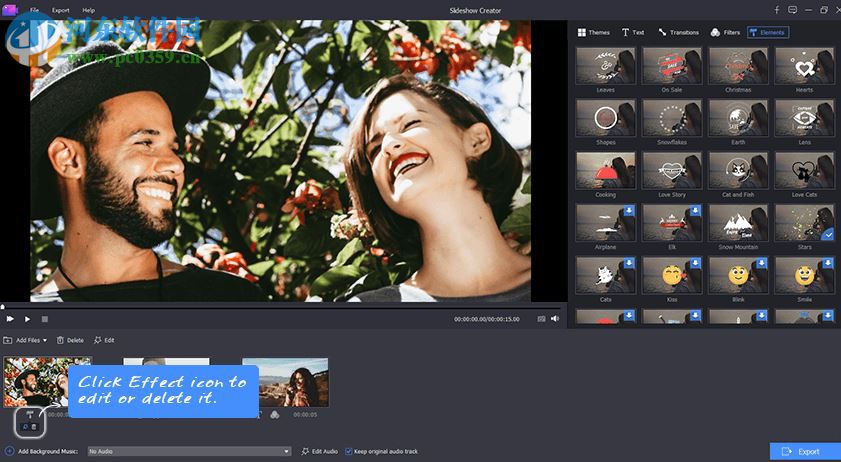Select the Snowflakes element
This screenshot has height=462, width=841.
coord(672,118)
